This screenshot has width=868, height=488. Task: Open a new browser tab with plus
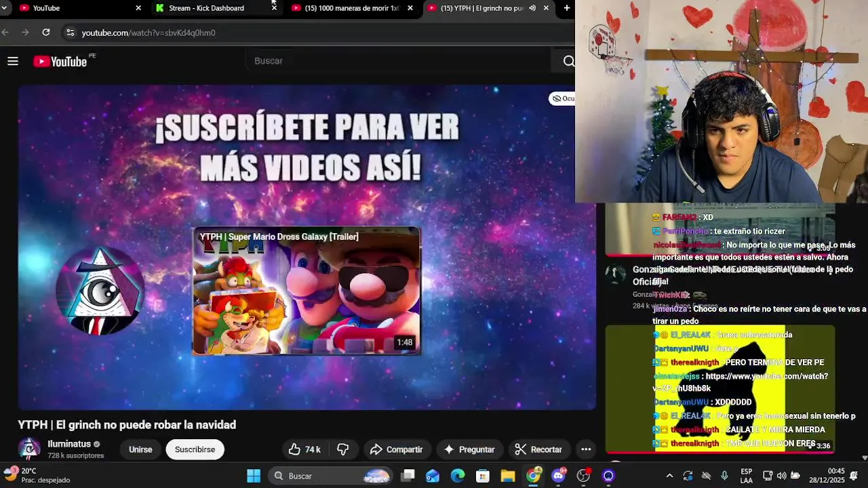[567, 8]
